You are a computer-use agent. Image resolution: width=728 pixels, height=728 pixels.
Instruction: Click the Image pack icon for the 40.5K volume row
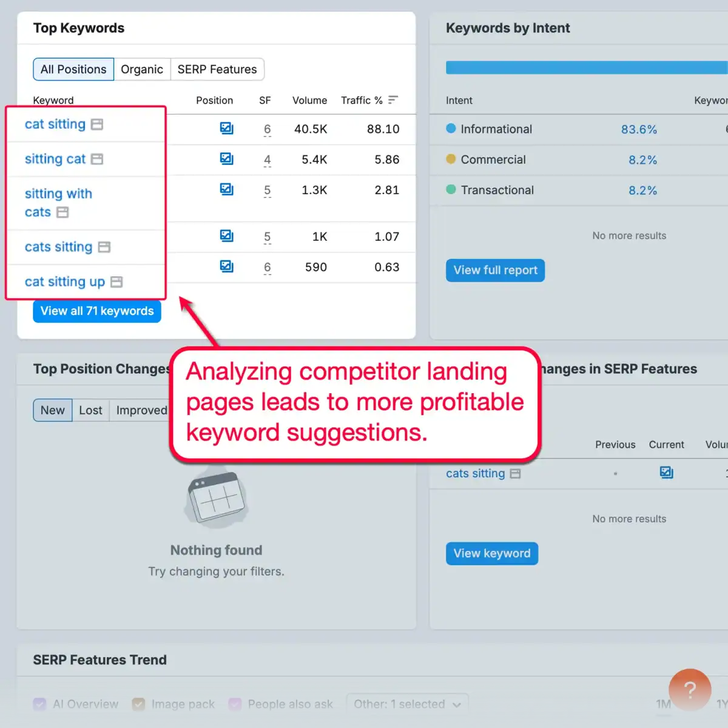point(226,129)
